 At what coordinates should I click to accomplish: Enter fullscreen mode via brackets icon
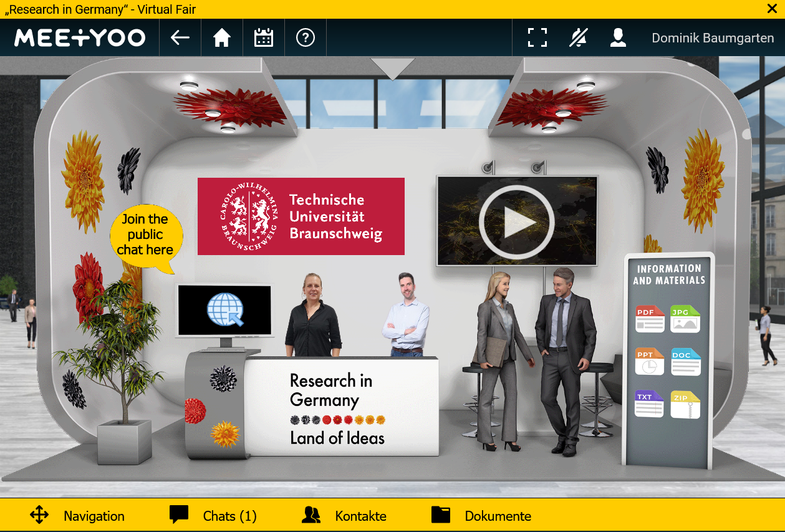pyautogui.click(x=537, y=38)
